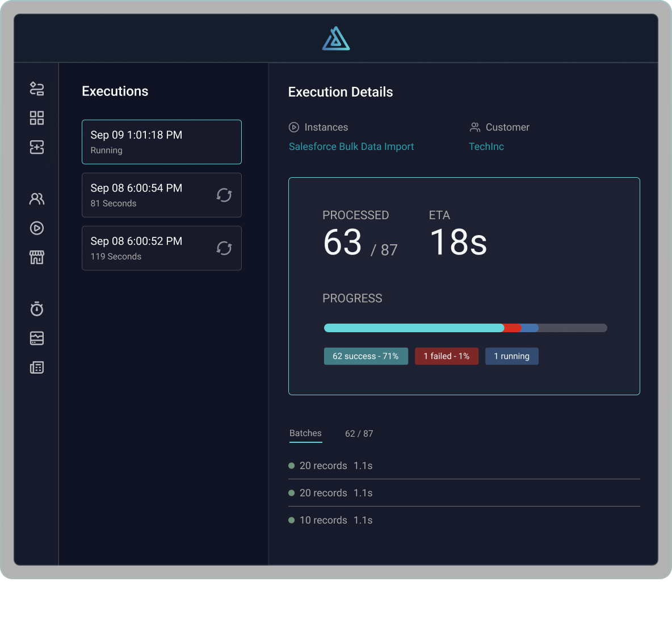This screenshot has height=636, width=672.
Task: Select the Sep 08 6:00:54 PM execution
Action: [x=162, y=195]
